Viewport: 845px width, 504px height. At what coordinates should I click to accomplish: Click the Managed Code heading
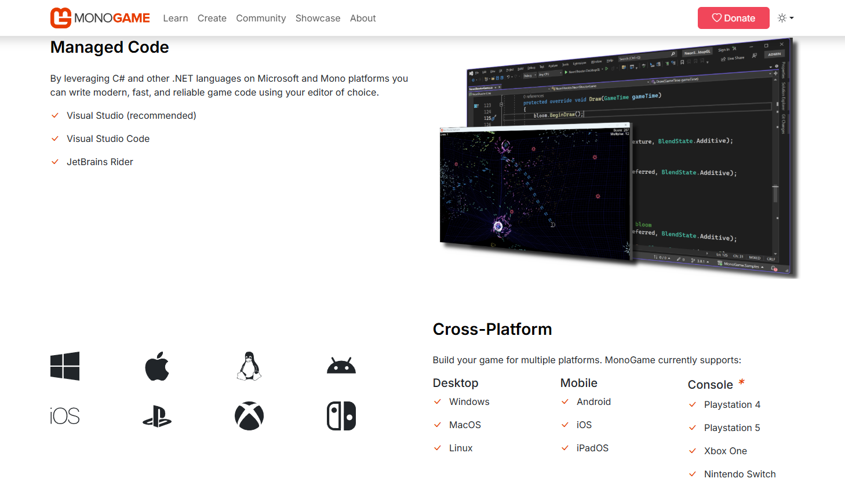pos(110,47)
